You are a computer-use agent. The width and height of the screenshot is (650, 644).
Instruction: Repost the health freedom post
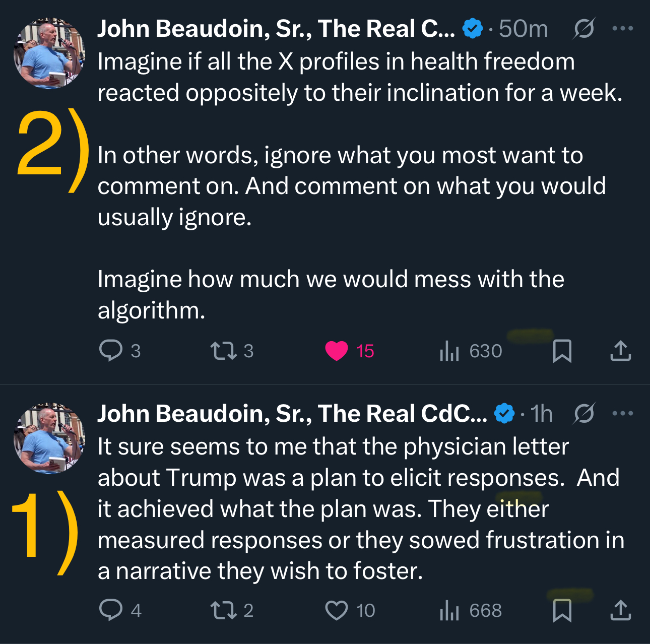pos(224,351)
